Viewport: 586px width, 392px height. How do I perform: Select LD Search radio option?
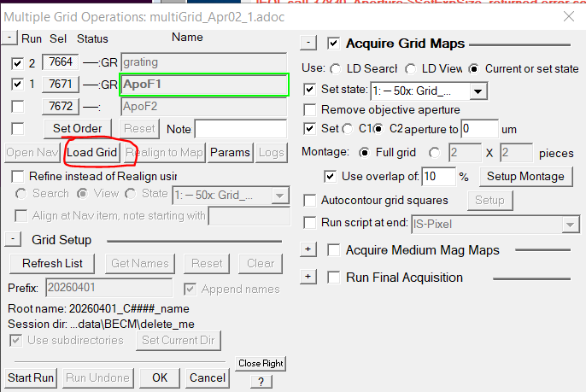pyautogui.click(x=335, y=69)
